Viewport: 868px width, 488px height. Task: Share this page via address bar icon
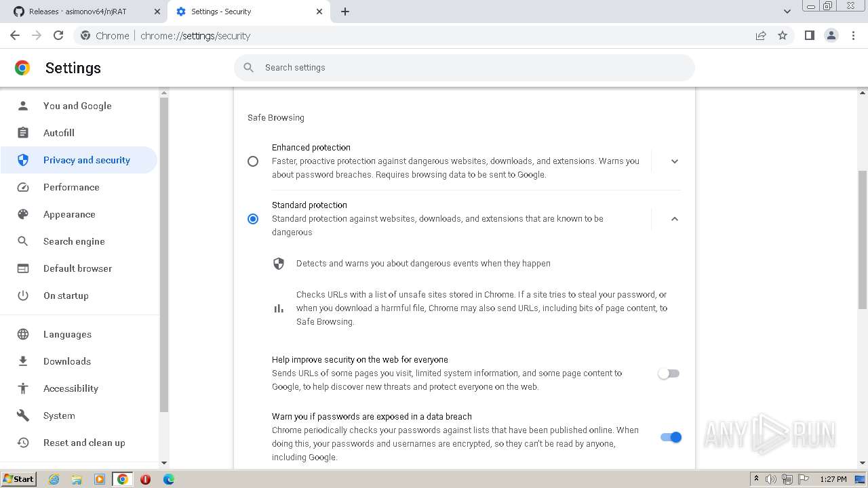coord(761,35)
